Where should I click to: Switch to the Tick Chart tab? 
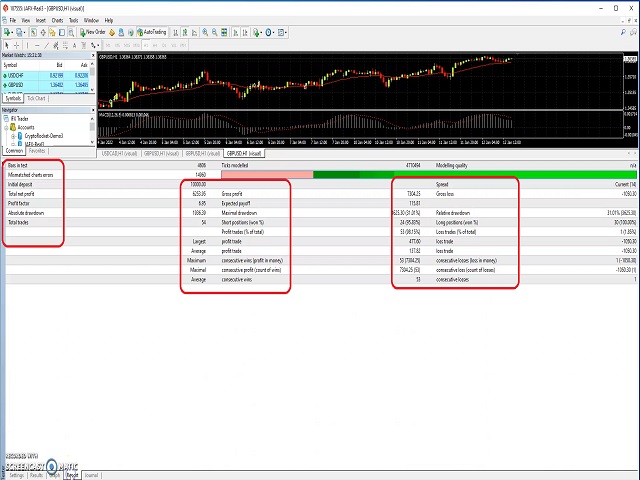point(36,98)
